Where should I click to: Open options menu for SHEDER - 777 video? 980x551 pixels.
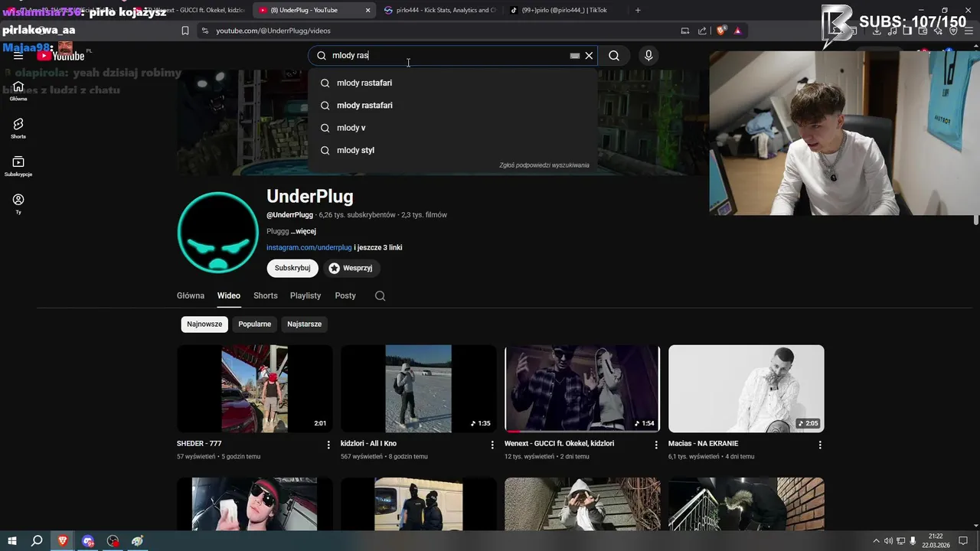328,445
